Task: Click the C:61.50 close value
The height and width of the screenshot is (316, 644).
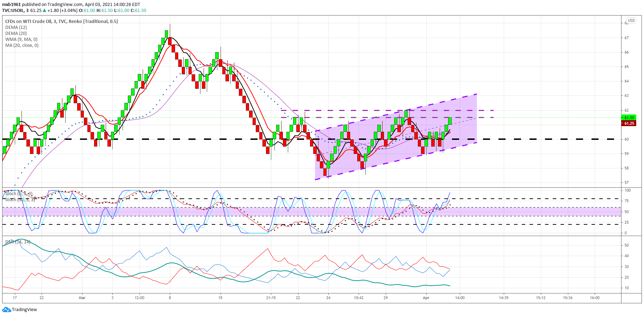Action: 138,11
